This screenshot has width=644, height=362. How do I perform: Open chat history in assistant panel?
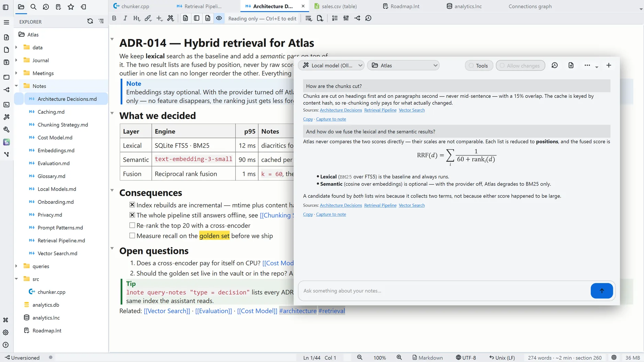pos(554,65)
